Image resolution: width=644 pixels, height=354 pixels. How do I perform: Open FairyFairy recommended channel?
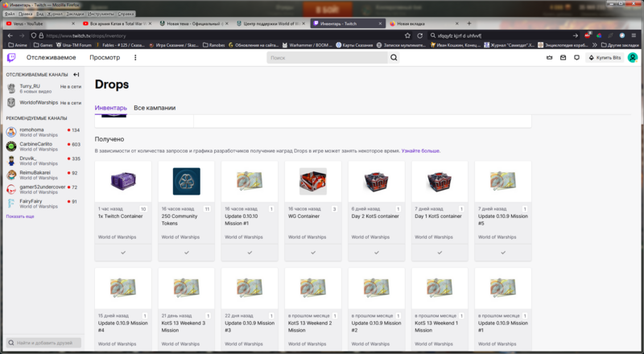(x=43, y=204)
